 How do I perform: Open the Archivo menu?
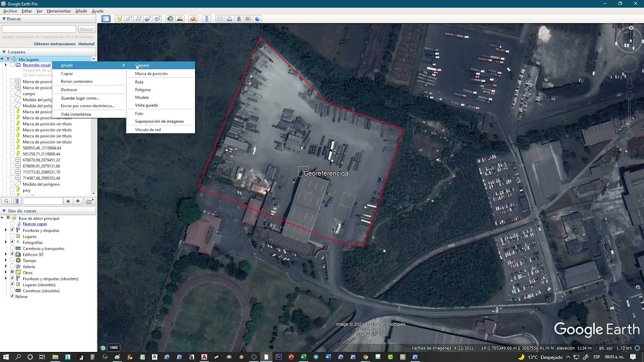10,11
